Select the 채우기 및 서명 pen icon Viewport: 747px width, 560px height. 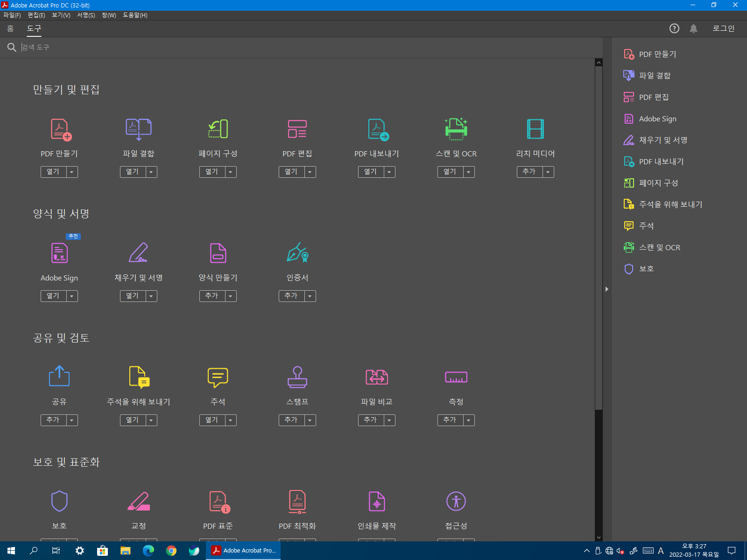coord(139,252)
